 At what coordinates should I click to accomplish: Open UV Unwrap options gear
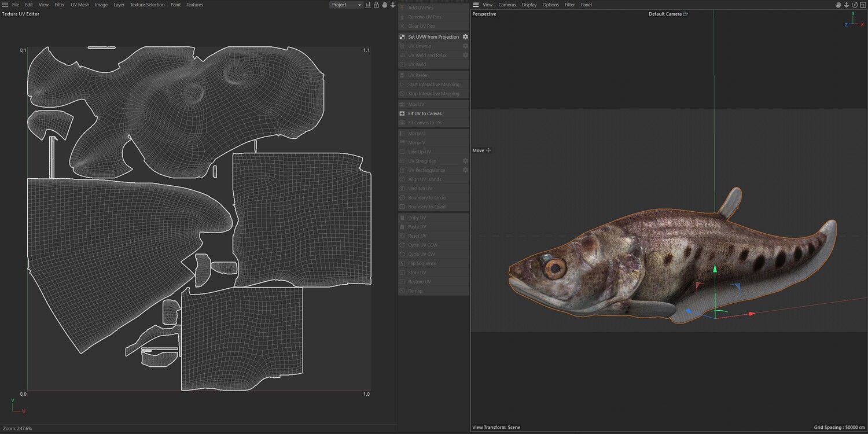point(465,46)
